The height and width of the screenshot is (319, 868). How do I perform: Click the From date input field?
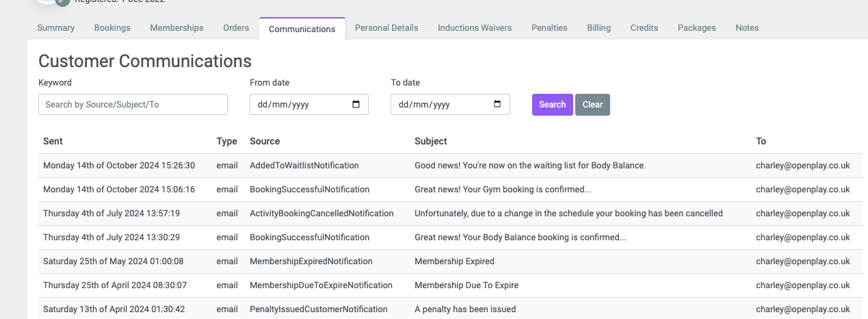(309, 105)
